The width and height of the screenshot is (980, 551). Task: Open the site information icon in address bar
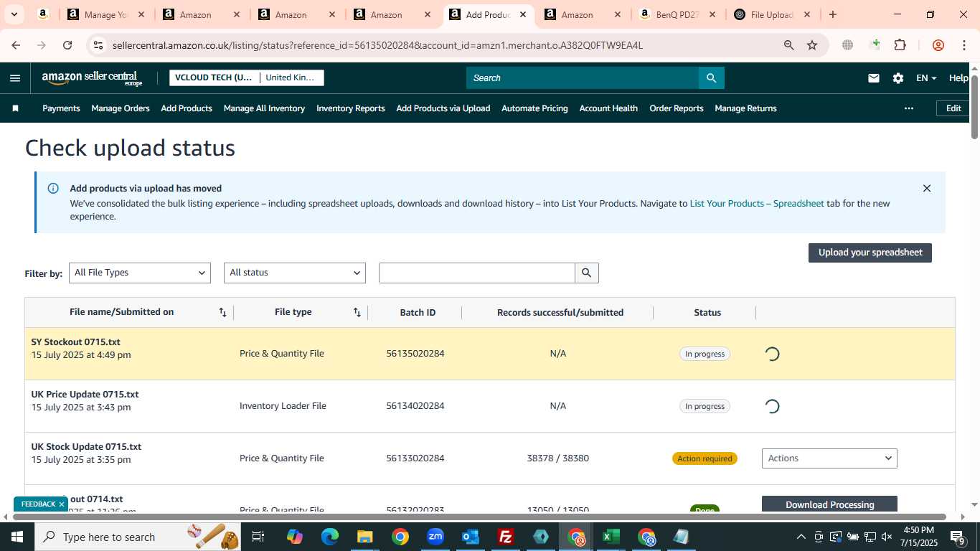click(98, 45)
